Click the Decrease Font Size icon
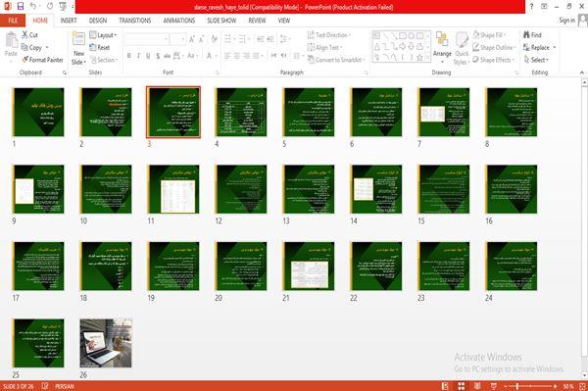Screen dimensions: 588x391 202,39
